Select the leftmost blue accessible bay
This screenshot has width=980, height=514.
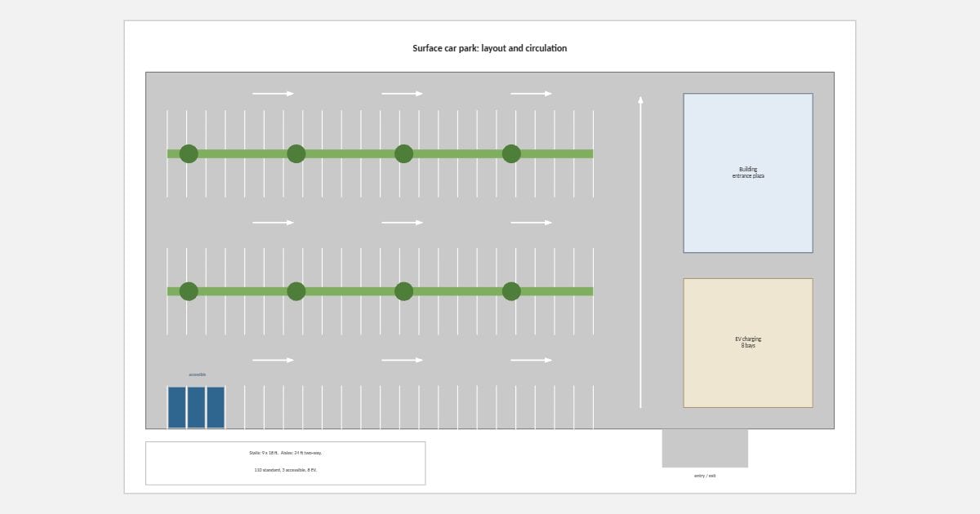point(177,407)
